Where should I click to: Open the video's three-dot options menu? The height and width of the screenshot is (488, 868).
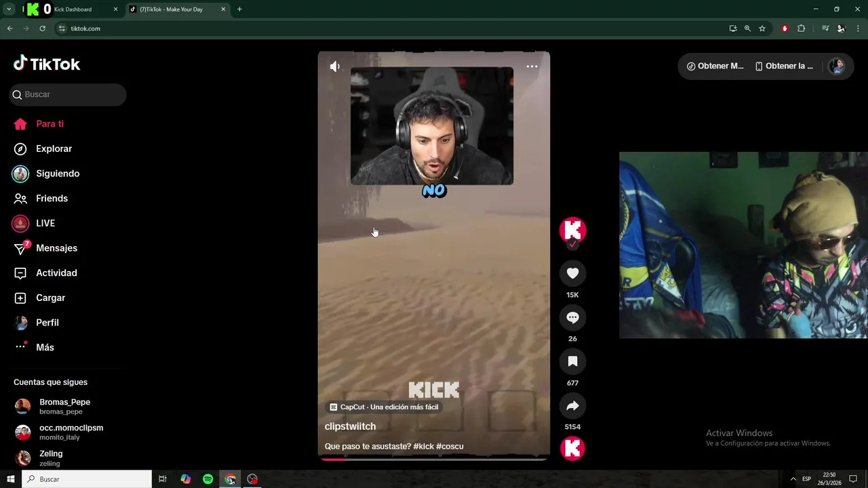tap(532, 66)
